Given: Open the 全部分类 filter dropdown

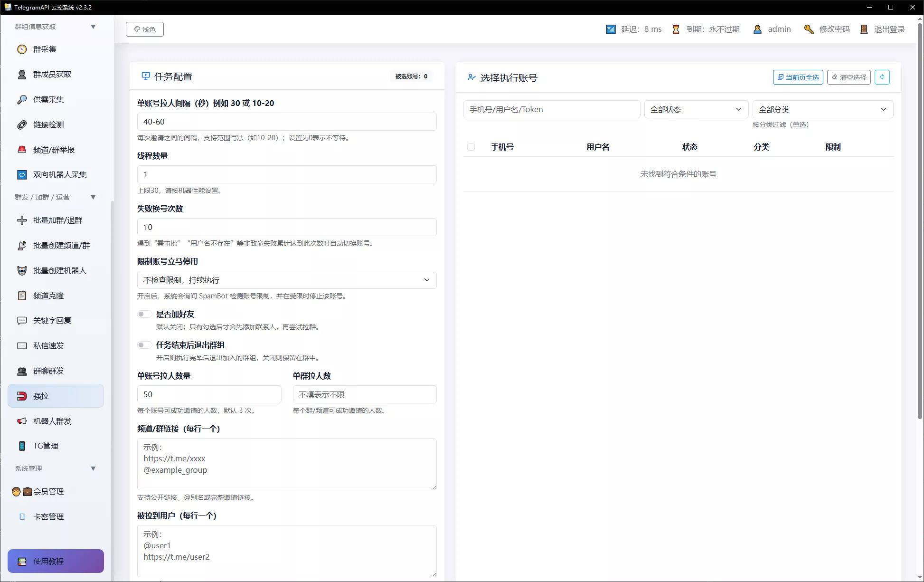Looking at the screenshot, I should tap(823, 109).
